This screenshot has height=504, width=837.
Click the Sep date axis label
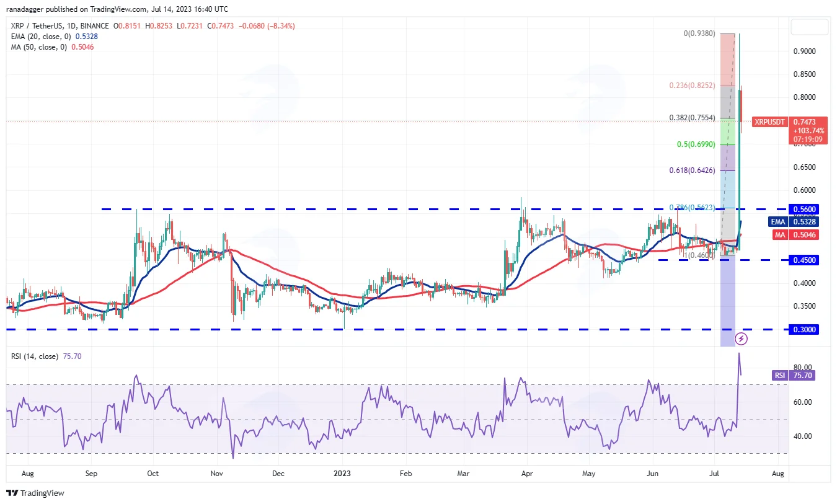[91, 474]
